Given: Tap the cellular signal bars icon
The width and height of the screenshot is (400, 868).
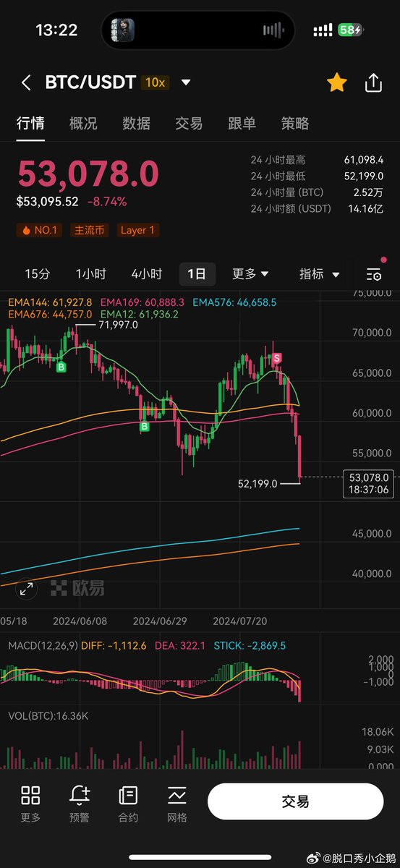Looking at the screenshot, I should pos(323,30).
